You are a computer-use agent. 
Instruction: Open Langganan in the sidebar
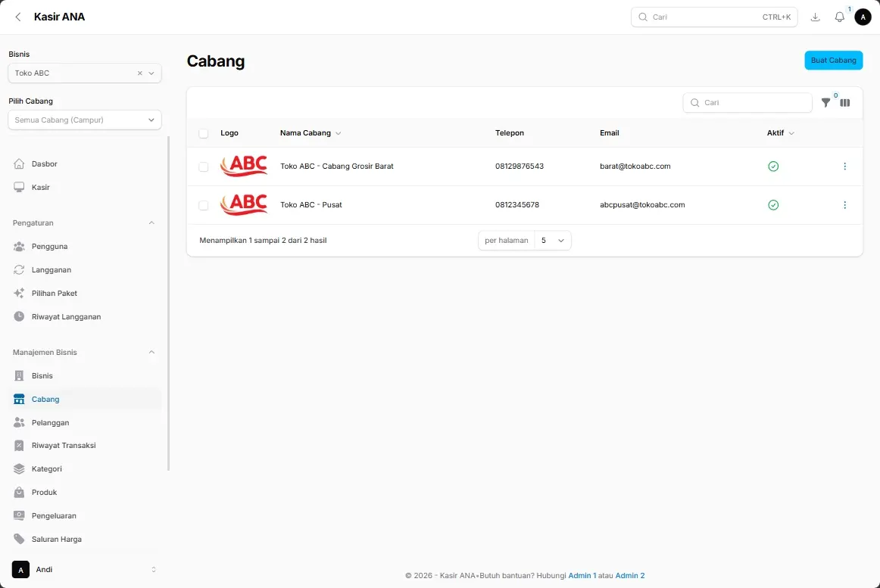(85, 270)
